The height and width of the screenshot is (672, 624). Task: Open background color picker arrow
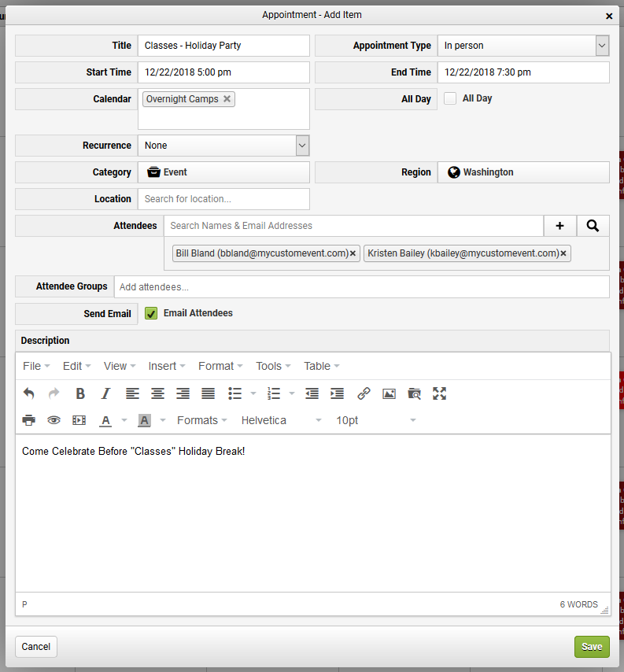(163, 420)
